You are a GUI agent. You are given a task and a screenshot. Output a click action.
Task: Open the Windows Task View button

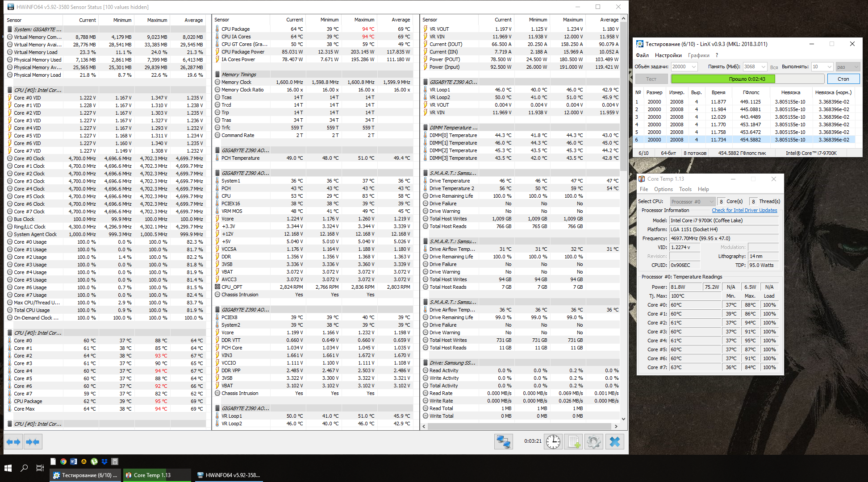coord(40,468)
